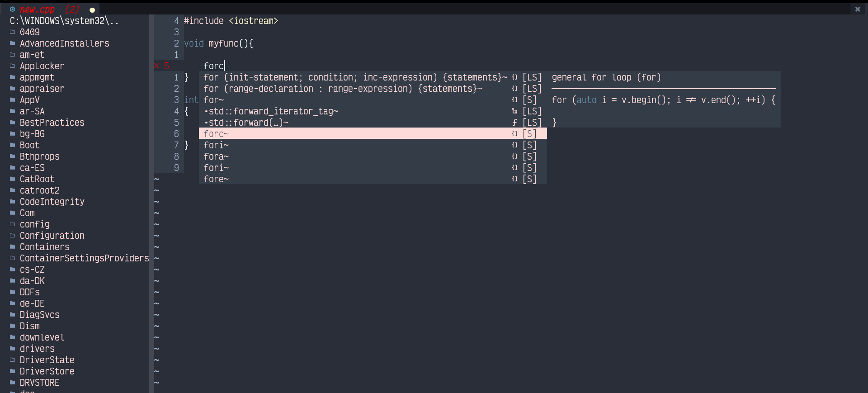Choose the fore~ completion entry
The image size is (868, 393).
(x=216, y=179)
